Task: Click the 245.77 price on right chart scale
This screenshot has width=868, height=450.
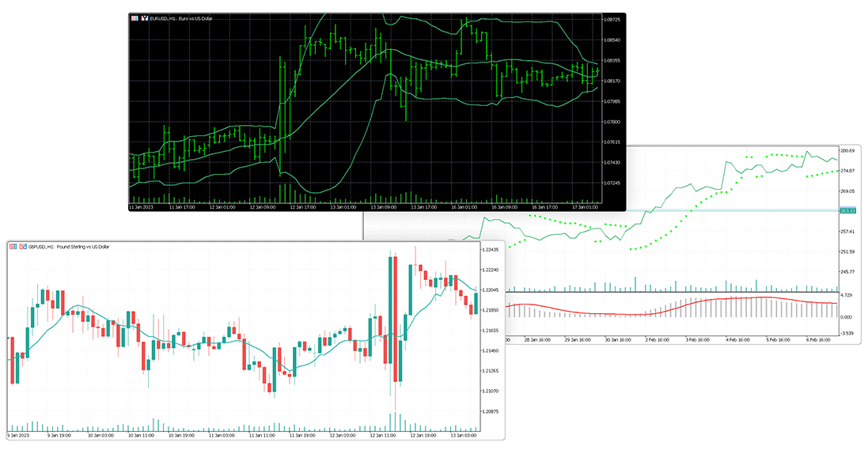Action: (x=847, y=272)
